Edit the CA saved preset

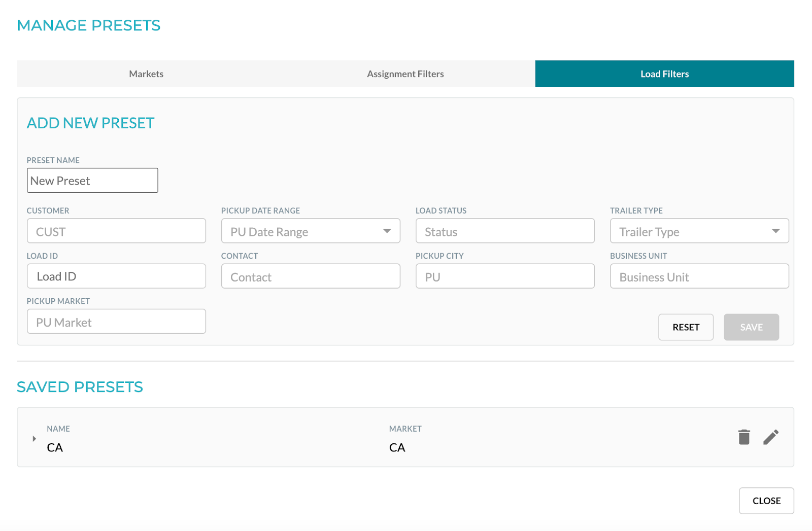(x=771, y=437)
